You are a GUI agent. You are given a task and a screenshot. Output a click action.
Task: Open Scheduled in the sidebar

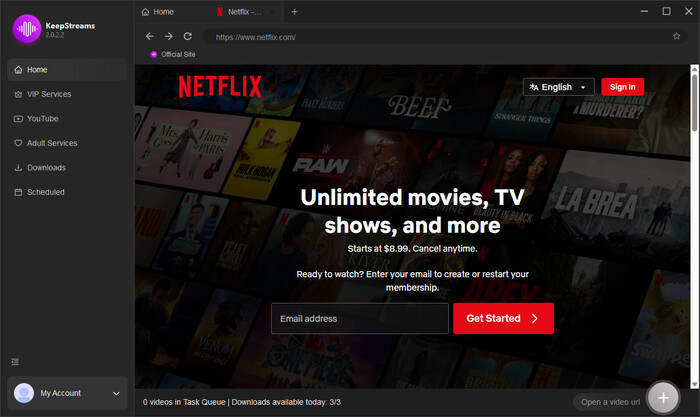pos(67,192)
